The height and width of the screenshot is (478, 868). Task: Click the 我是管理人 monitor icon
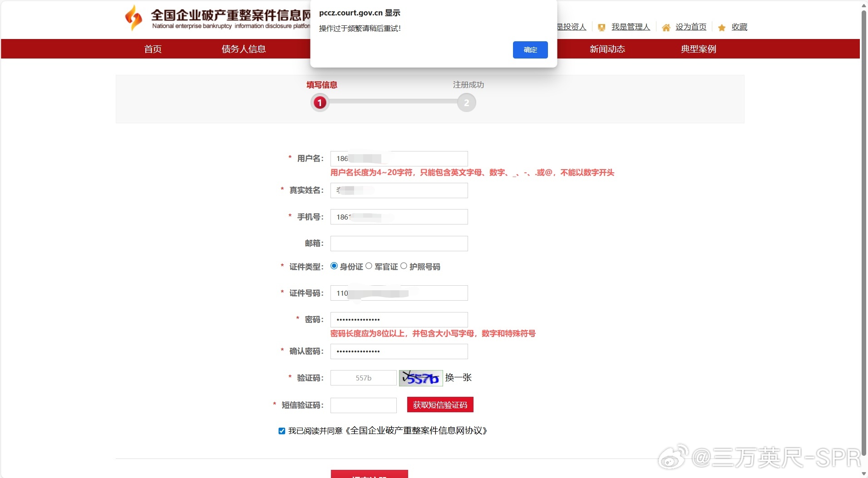tap(602, 28)
